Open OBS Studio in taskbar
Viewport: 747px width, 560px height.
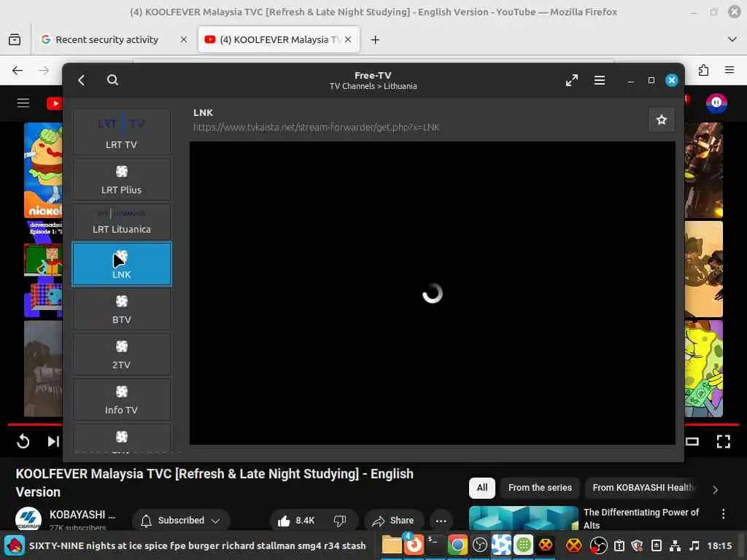[480, 545]
